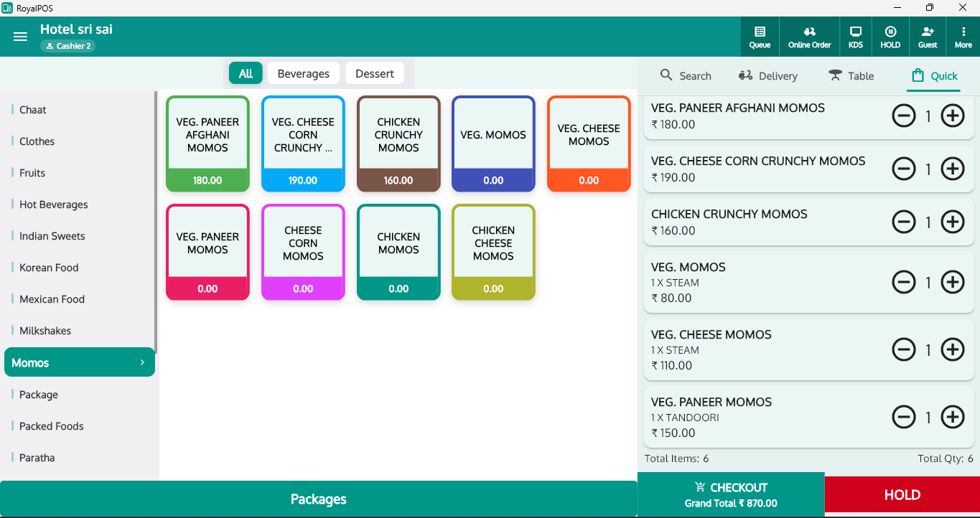Open the hamburger navigation menu
This screenshot has width=980, height=518.
pyautogui.click(x=20, y=37)
